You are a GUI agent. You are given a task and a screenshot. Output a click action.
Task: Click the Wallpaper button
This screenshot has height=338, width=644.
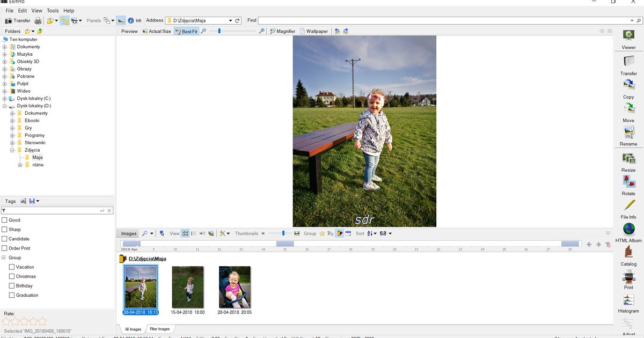313,31
